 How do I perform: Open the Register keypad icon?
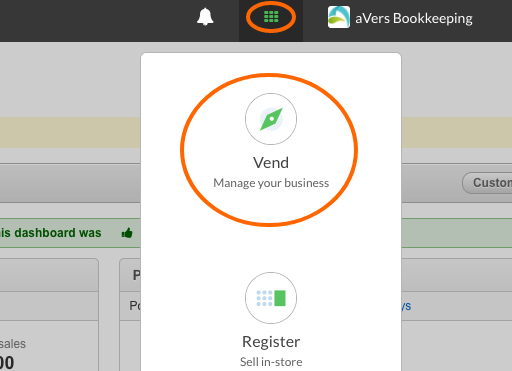pyautogui.click(x=271, y=298)
